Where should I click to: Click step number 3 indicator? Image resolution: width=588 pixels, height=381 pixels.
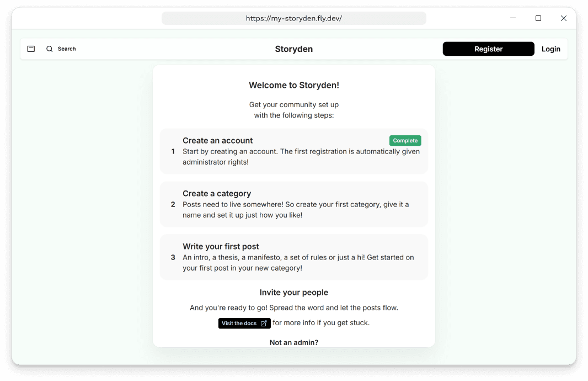pyautogui.click(x=173, y=257)
